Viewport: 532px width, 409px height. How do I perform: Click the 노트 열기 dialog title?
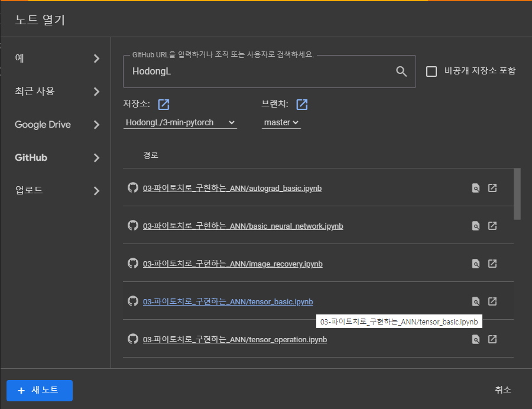(40, 20)
